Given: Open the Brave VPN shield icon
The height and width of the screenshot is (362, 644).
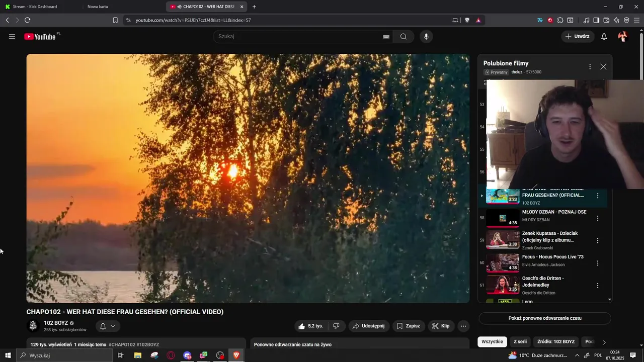Looking at the screenshot, I should [x=626, y=20].
